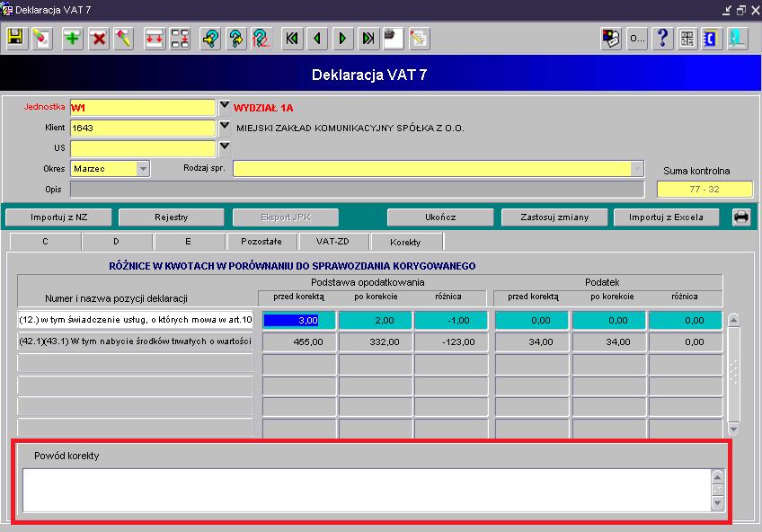Click the Jednostka field containing W1
Viewport: 762px width, 532px height.
tap(142, 107)
